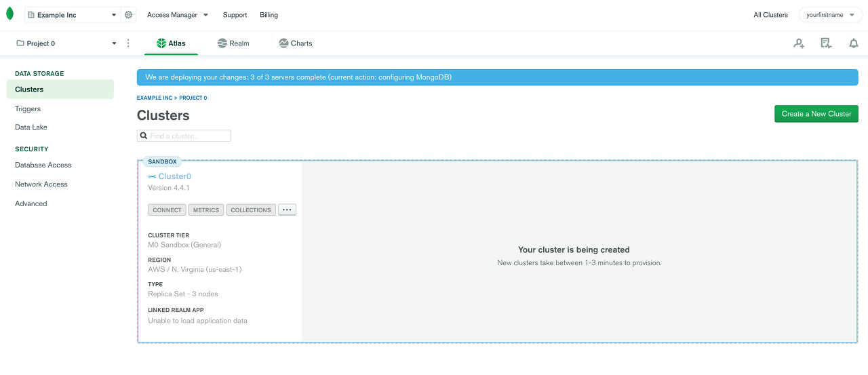Viewport: 868px width, 375px height.
Task: Switch to the Realm tab
Action: [x=233, y=43]
